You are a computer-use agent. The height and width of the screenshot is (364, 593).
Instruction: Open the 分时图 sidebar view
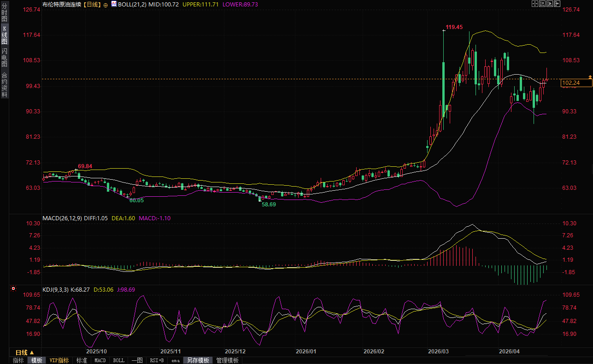coord(4,13)
